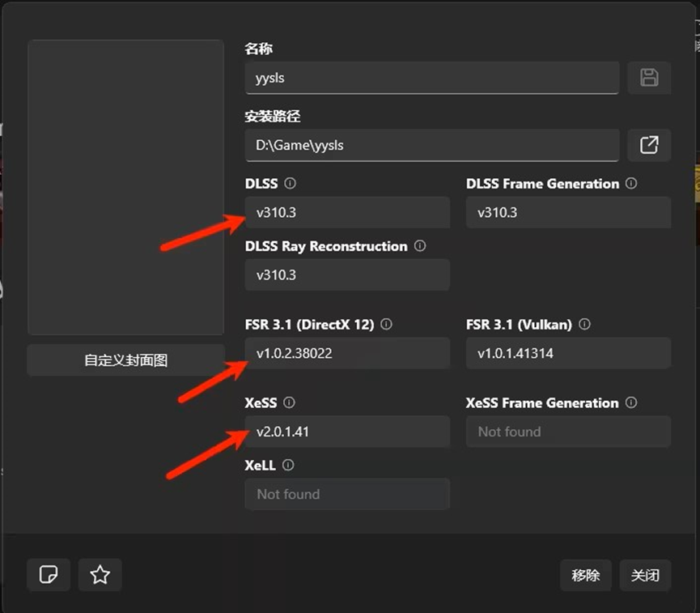Click info icon beside FSR 3.1 (Vulkan)
Image resolution: width=700 pixels, height=613 pixels.
click(584, 325)
